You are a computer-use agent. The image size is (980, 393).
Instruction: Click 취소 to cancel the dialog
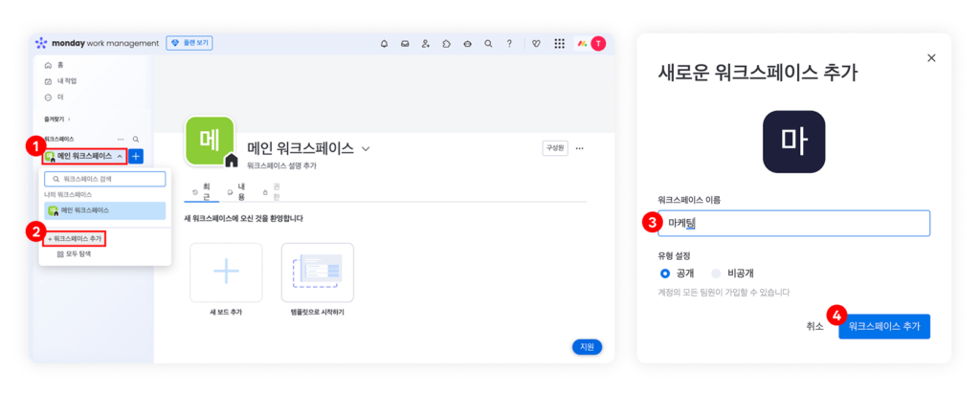(x=814, y=326)
